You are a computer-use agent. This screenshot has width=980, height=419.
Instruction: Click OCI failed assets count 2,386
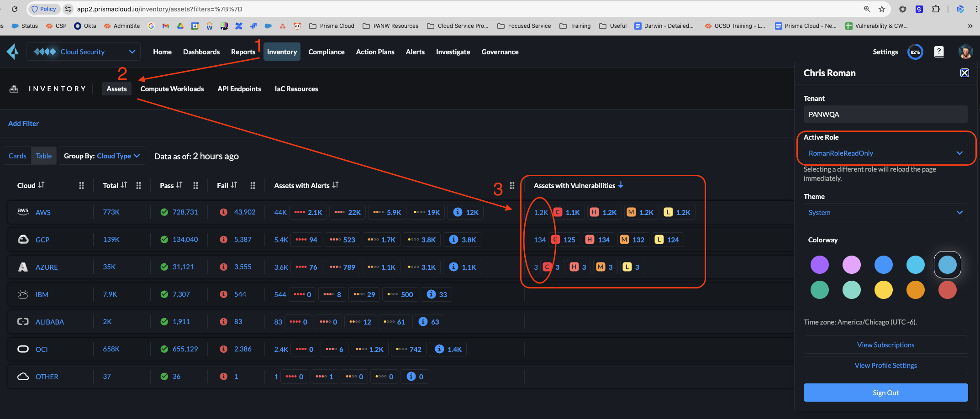pos(242,349)
